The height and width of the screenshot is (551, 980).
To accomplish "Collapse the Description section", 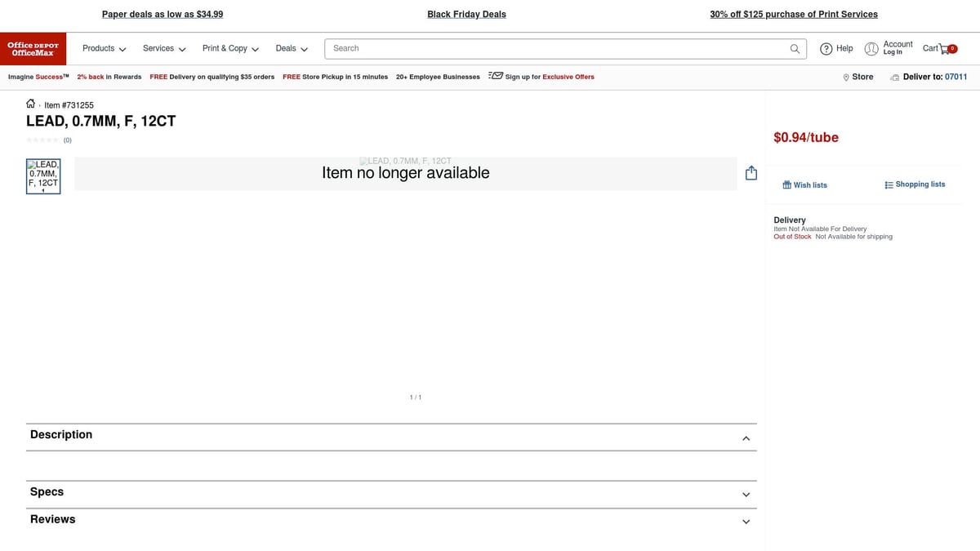I will tap(746, 438).
